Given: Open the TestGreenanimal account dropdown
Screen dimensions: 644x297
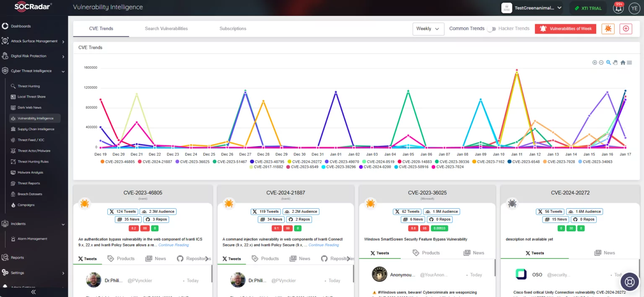Looking at the screenshot, I should click(532, 8).
